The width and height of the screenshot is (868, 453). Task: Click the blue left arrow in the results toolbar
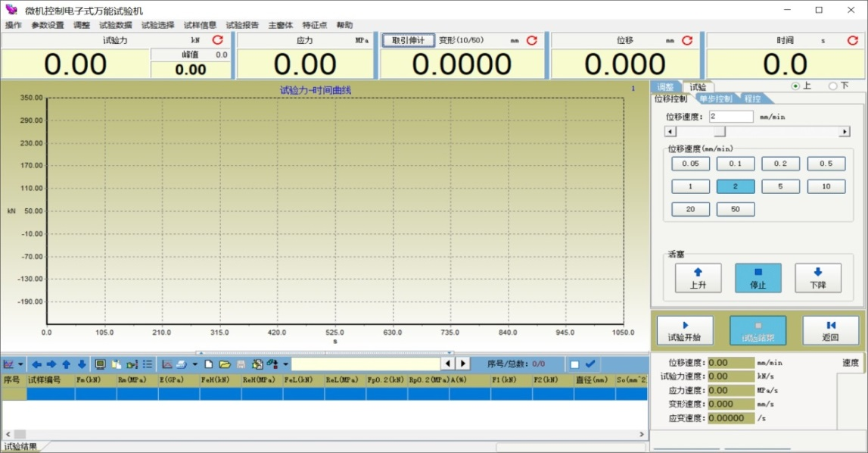[36, 364]
